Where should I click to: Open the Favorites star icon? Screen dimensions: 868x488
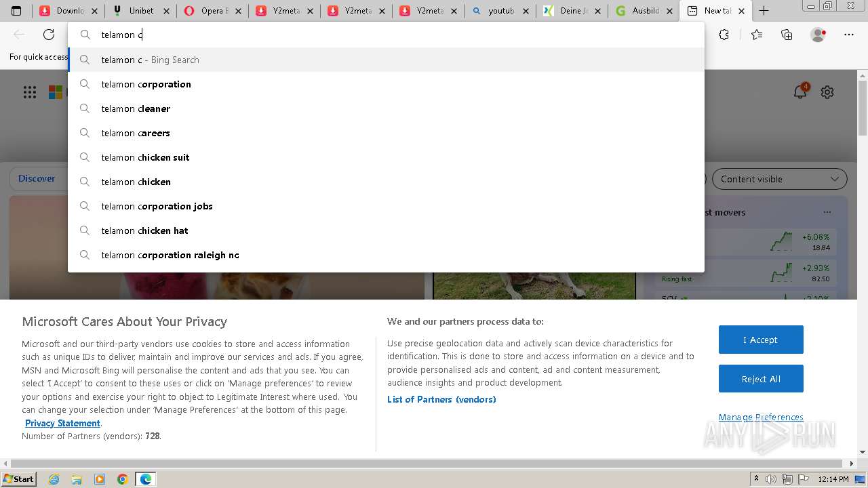757,35
